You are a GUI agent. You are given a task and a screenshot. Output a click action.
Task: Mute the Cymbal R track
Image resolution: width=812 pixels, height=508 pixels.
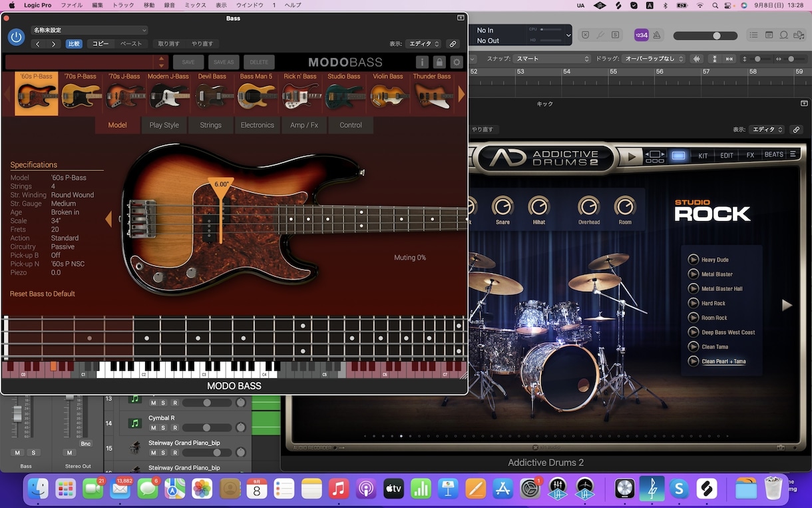pyautogui.click(x=153, y=427)
